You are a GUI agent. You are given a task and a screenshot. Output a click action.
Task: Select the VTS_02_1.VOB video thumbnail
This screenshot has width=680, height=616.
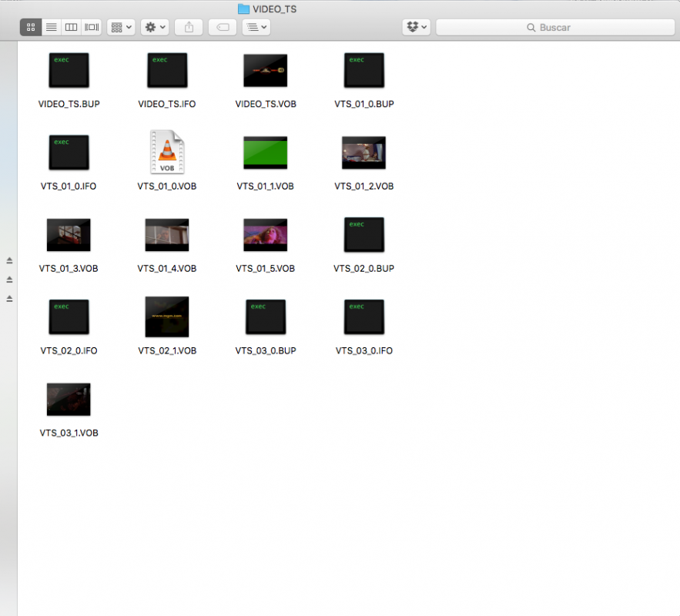coord(167,317)
